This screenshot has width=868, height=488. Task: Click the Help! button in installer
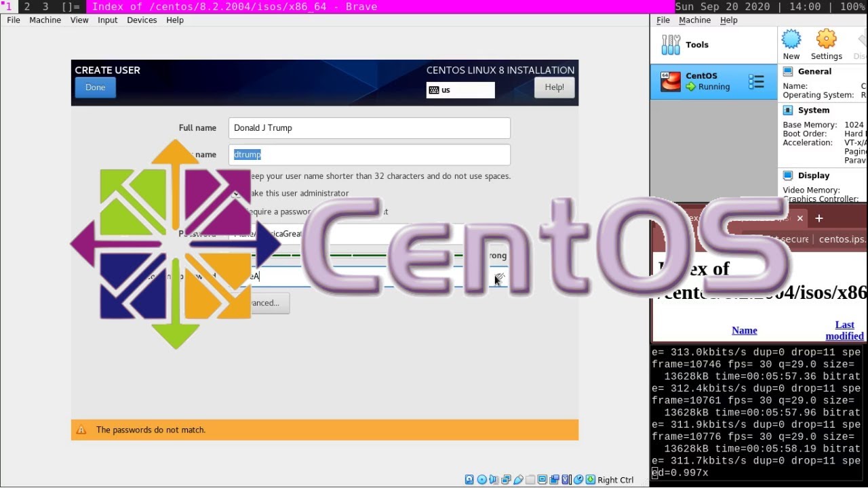[x=555, y=87]
